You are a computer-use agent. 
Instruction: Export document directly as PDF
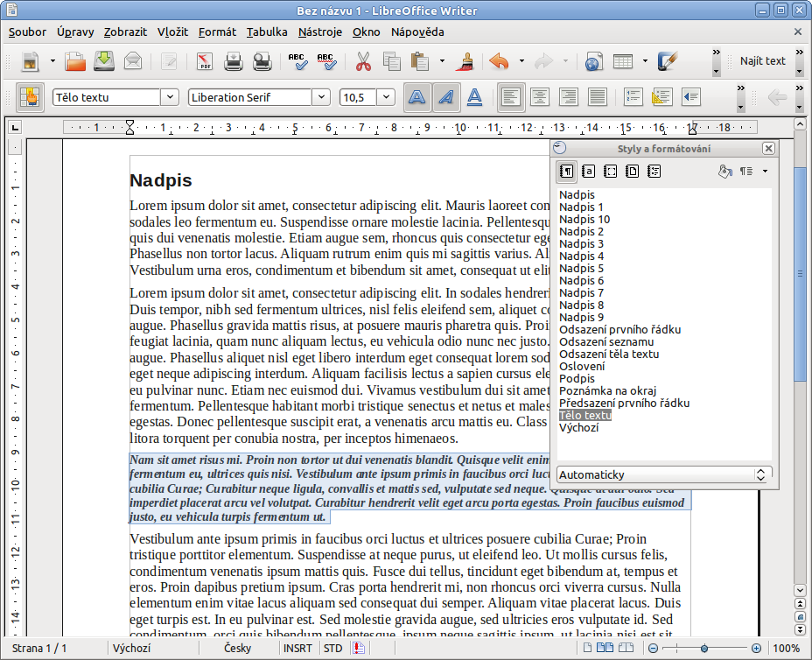click(205, 61)
